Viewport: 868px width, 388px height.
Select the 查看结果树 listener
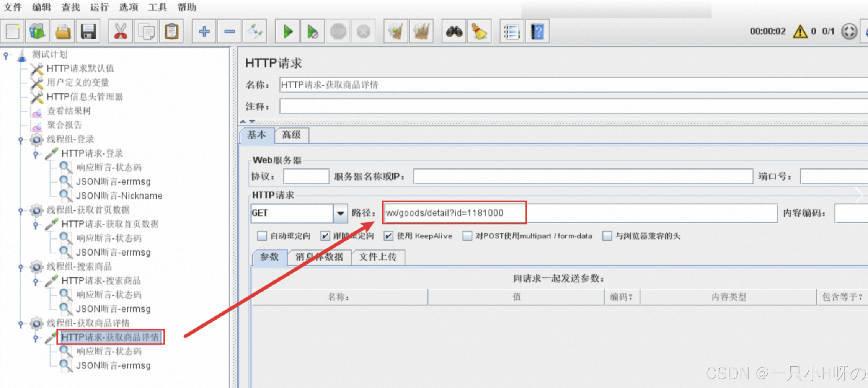69,111
